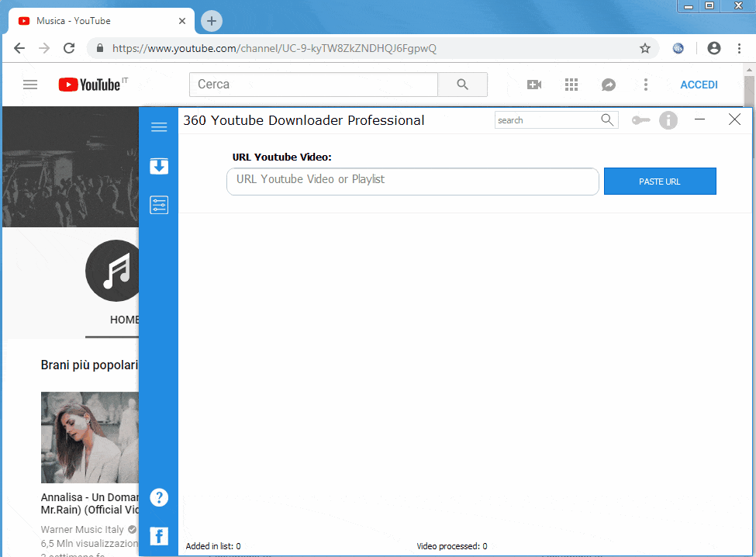Click the browser address bar URL
The image size is (756, 557).
[x=274, y=48]
